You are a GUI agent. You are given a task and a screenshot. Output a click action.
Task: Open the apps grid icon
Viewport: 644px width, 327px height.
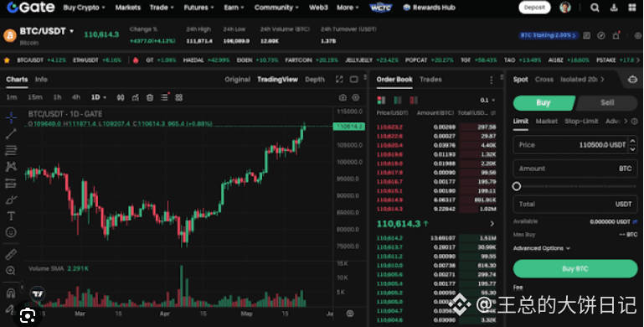coord(631,8)
